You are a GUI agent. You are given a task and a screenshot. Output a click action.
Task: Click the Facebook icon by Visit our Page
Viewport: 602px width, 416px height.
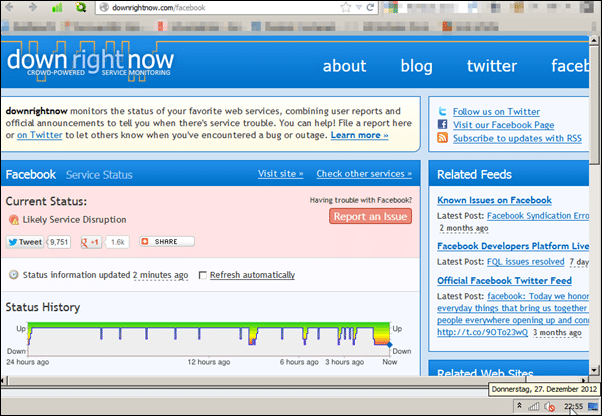(443, 124)
